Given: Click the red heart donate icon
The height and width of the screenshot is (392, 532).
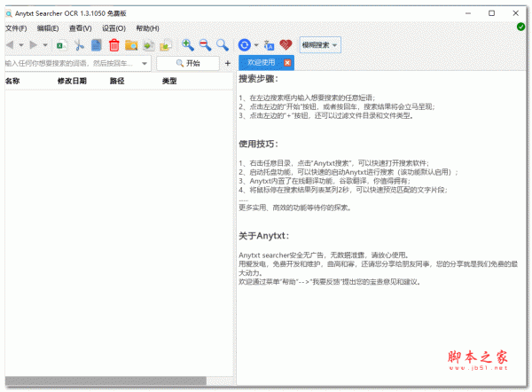Looking at the screenshot, I should [x=286, y=45].
